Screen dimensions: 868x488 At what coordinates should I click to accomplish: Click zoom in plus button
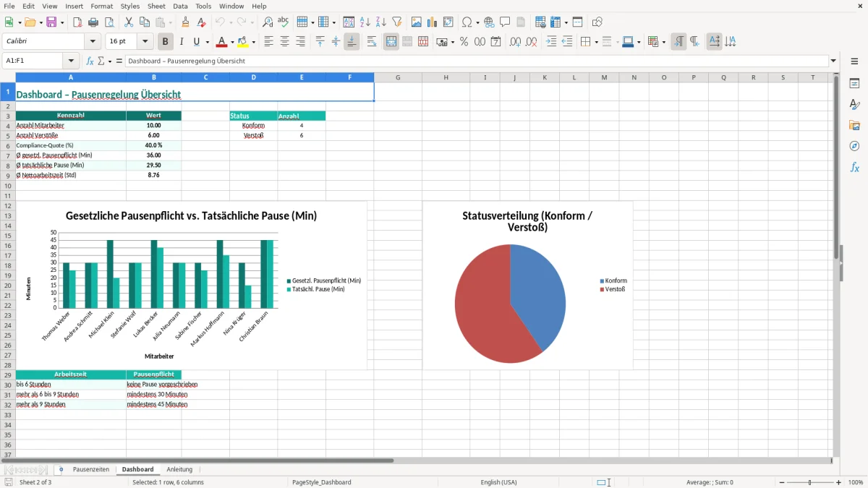(x=839, y=482)
